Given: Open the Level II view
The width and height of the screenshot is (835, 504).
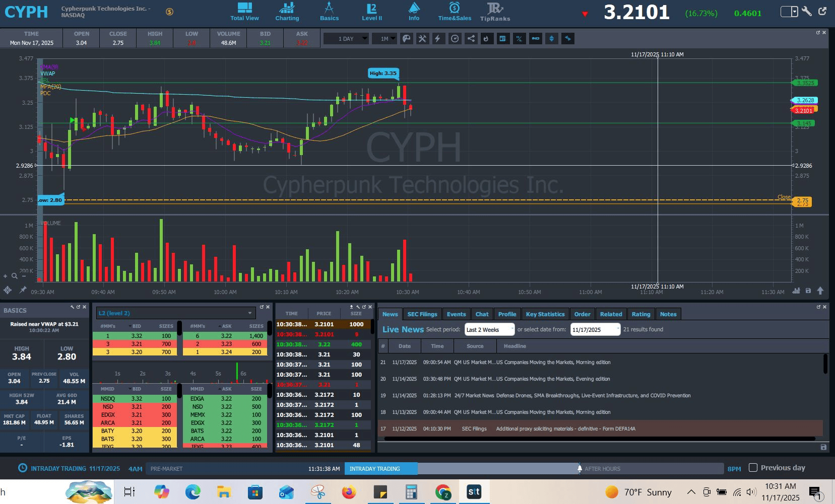Looking at the screenshot, I should 372,12.
